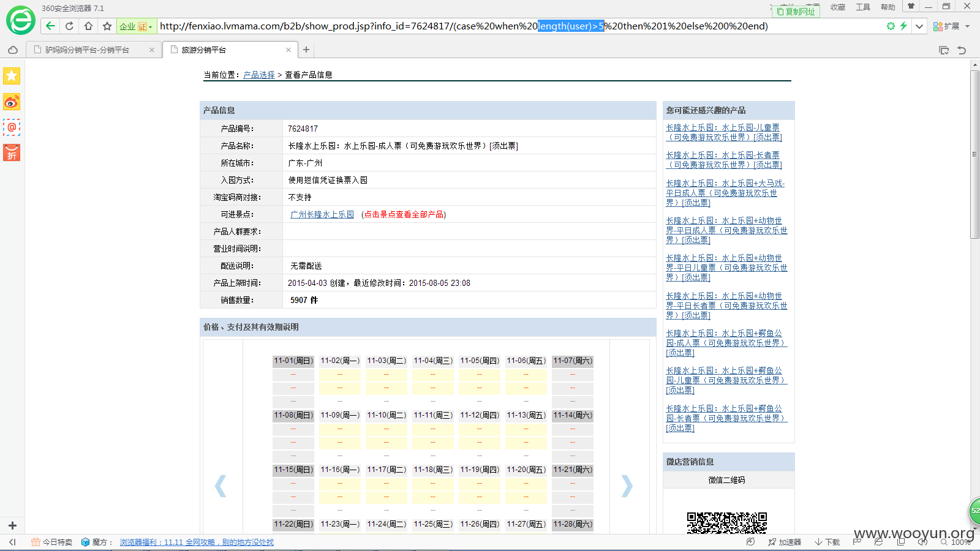Click the green compatibility mode swirl icon
Viewport: 980px width, 551px height.
pyautogui.click(x=891, y=26)
